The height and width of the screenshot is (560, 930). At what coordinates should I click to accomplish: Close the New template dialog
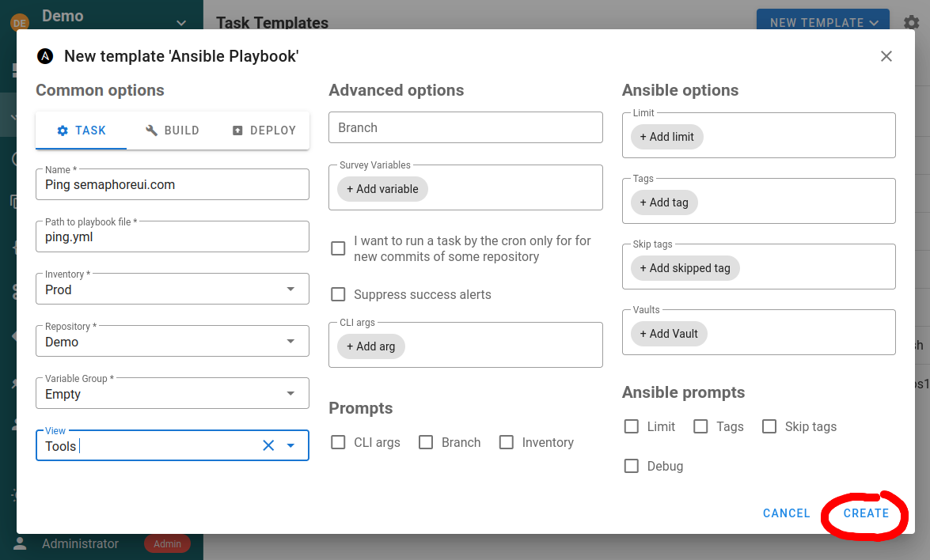click(x=886, y=56)
